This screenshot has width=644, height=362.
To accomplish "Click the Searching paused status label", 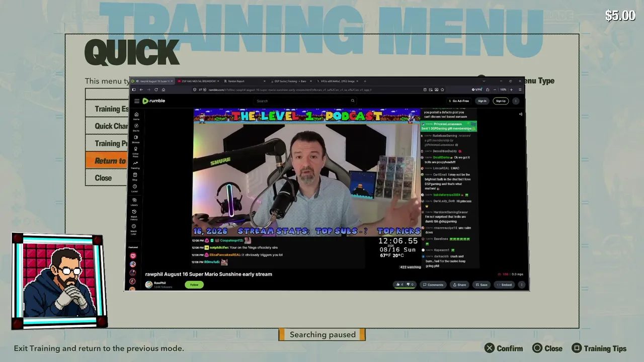I will click(323, 335).
